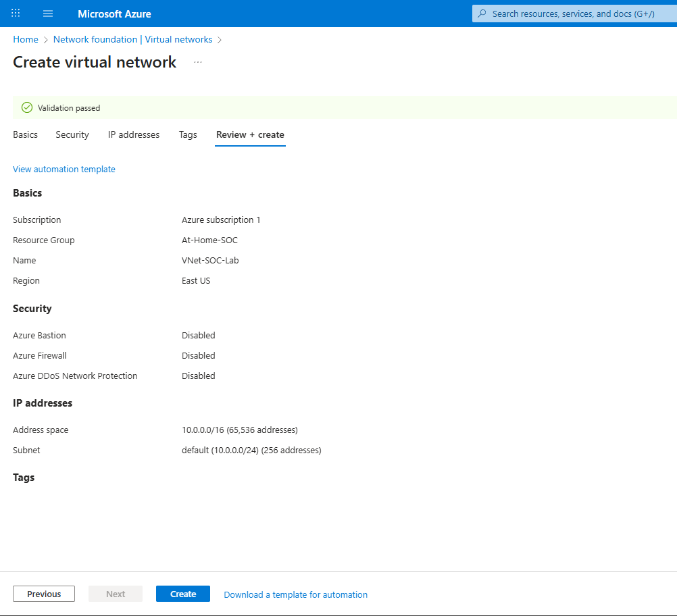
Task: Click the Validation passed message text
Action: [69, 108]
